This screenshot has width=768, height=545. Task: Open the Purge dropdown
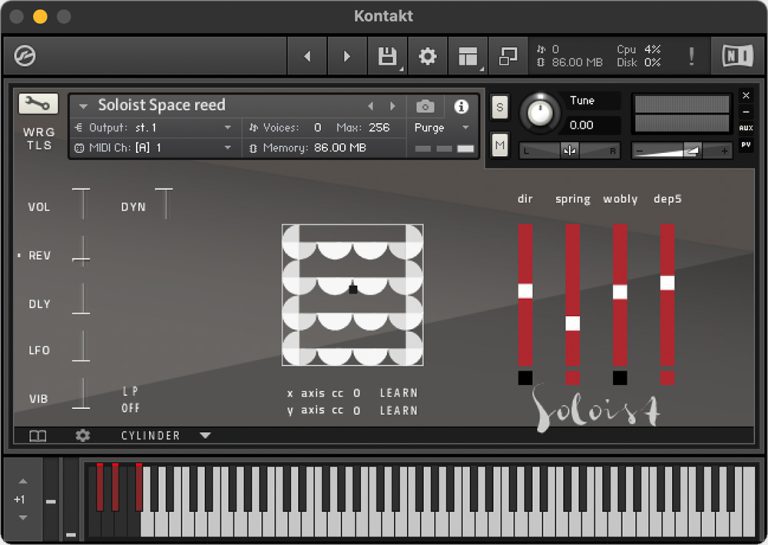442,128
